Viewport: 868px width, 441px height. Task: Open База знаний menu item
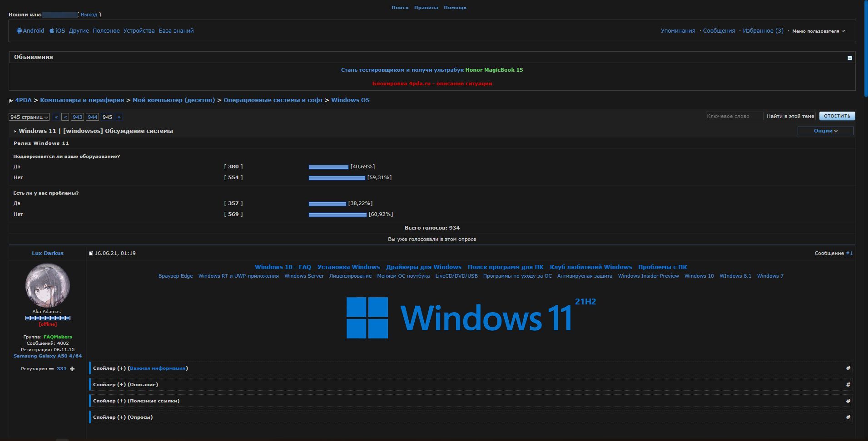[176, 31]
